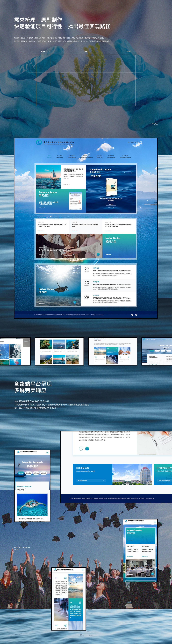Click the next circle arrow on desktop inner page
Screen dimensions: 172x644
point(87,448)
